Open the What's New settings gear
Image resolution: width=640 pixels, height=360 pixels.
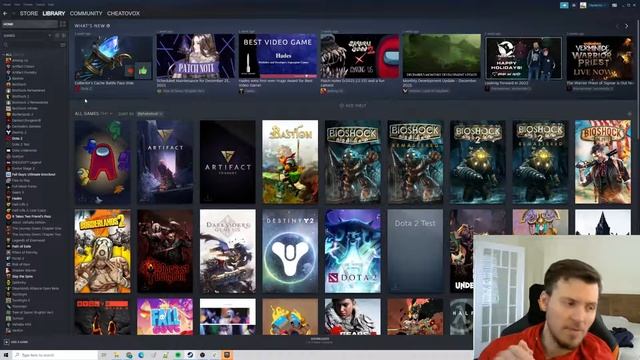point(108,26)
